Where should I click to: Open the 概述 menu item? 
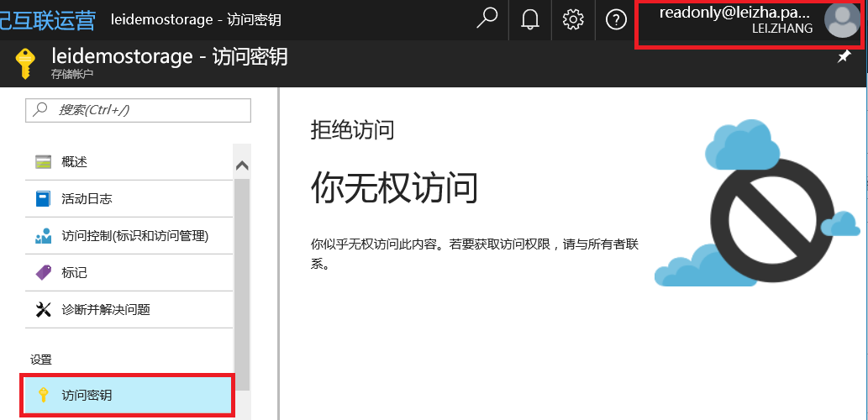pos(129,162)
